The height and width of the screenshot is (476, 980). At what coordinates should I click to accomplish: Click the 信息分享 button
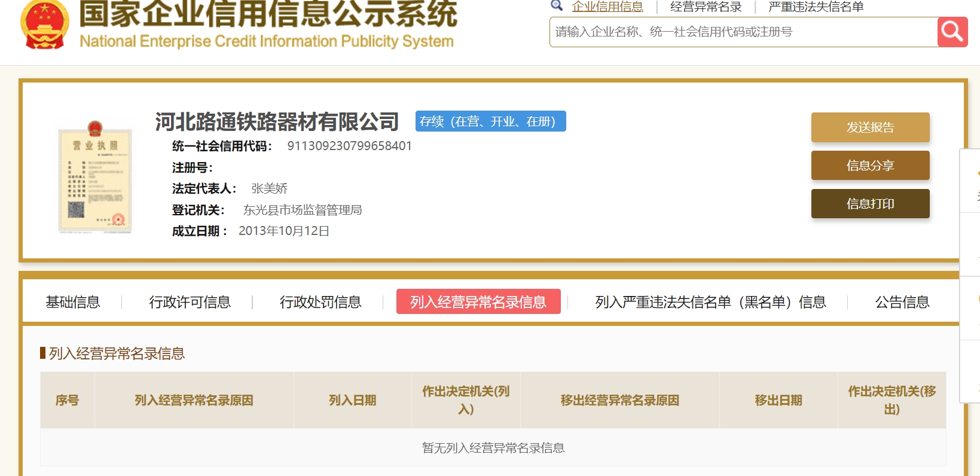coord(870,166)
